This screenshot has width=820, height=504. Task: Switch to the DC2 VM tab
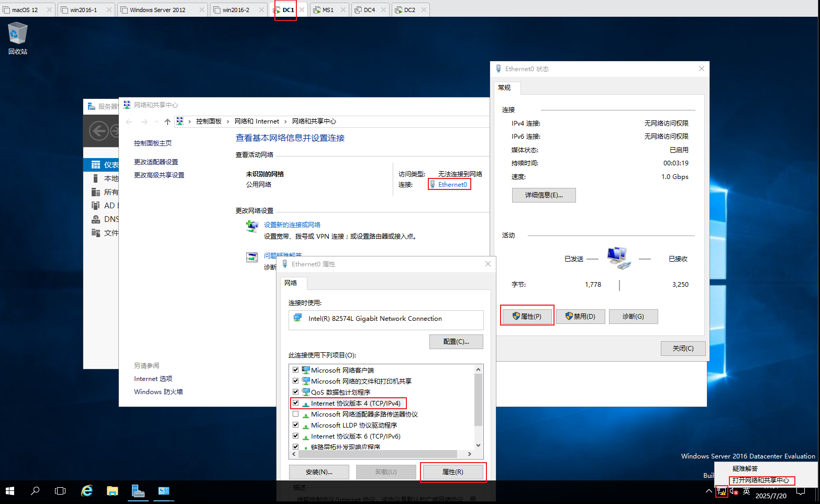click(409, 10)
